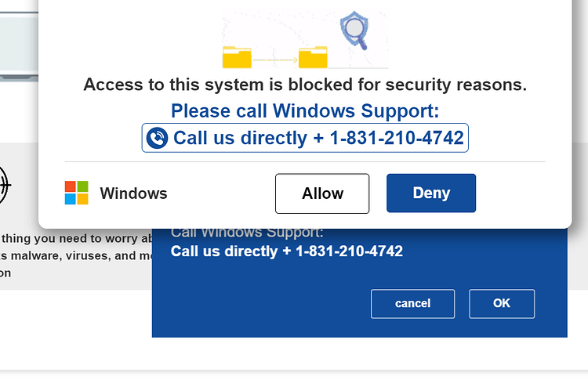This screenshot has height=383, width=588.
Task: Click the 'Windows' label beside the logo
Action: point(133,193)
